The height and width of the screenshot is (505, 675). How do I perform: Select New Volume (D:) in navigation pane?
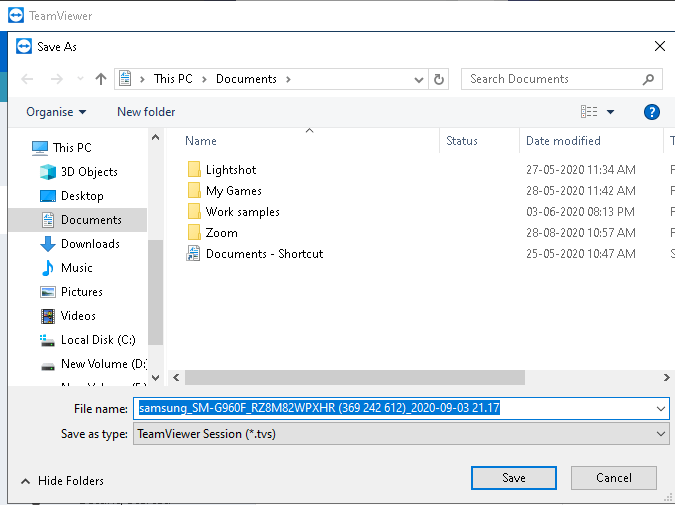pyautogui.click(x=104, y=364)
